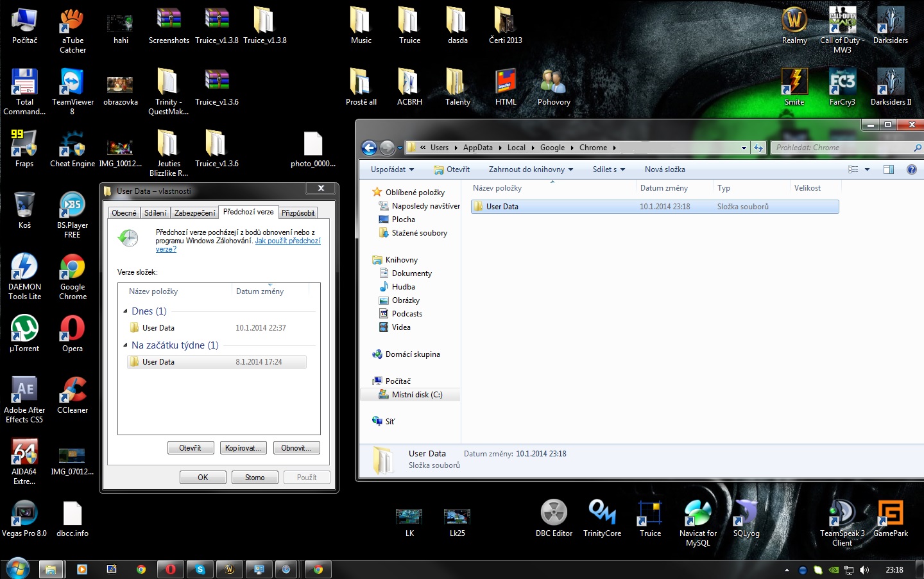Select the DBC Editor desktop icon

(x=554, y=519)
